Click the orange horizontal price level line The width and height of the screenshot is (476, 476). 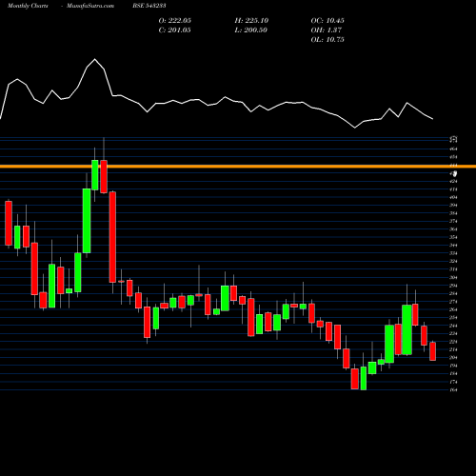(x=238, y=167)
